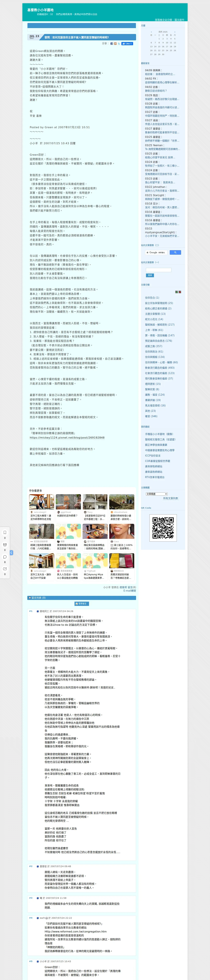Collapse the floating sidebar with blue chevron

click(11, 552)
